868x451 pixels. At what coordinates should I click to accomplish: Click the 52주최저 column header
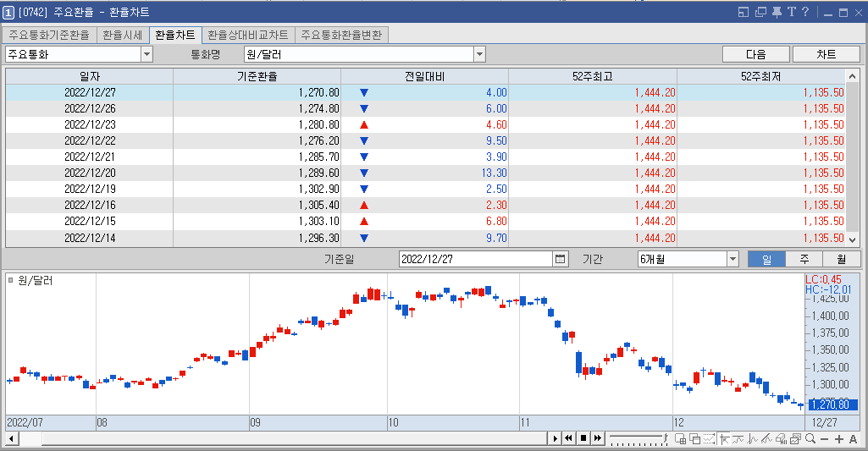[x=761, y=76]
